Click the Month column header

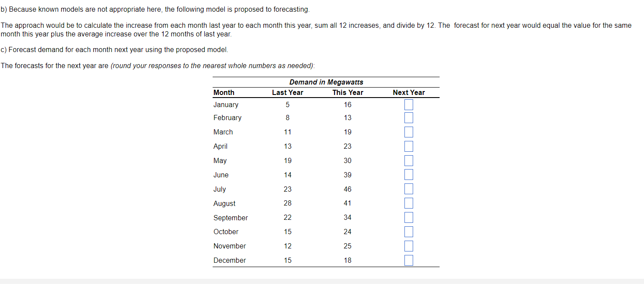coord(223,92)
